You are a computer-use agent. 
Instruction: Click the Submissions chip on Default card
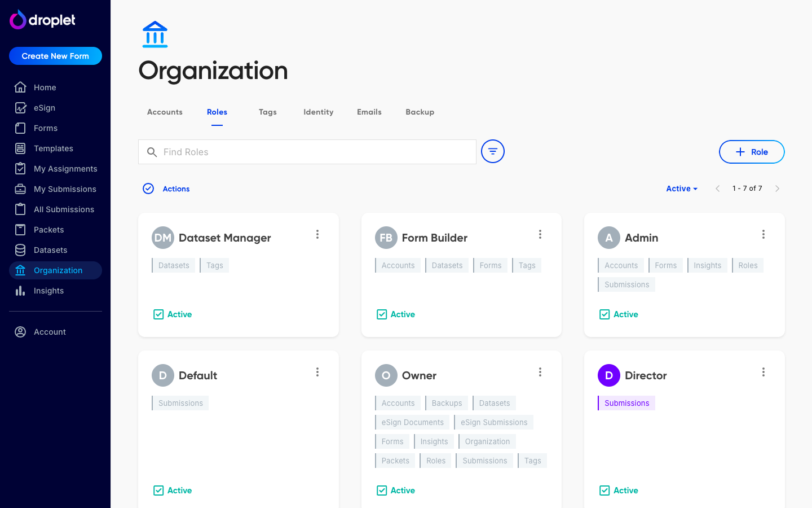click(x=180, y=403)
